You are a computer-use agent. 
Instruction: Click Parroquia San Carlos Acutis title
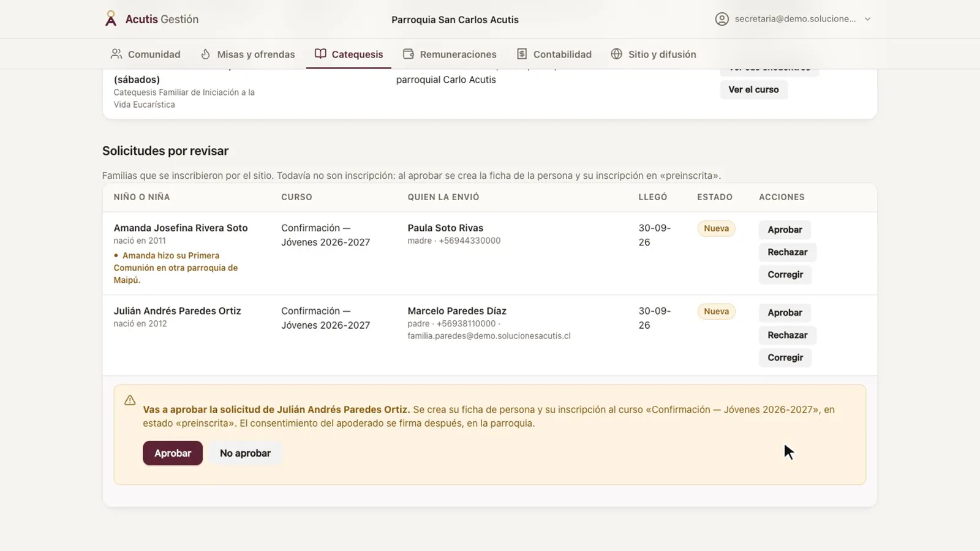[455, 20]
